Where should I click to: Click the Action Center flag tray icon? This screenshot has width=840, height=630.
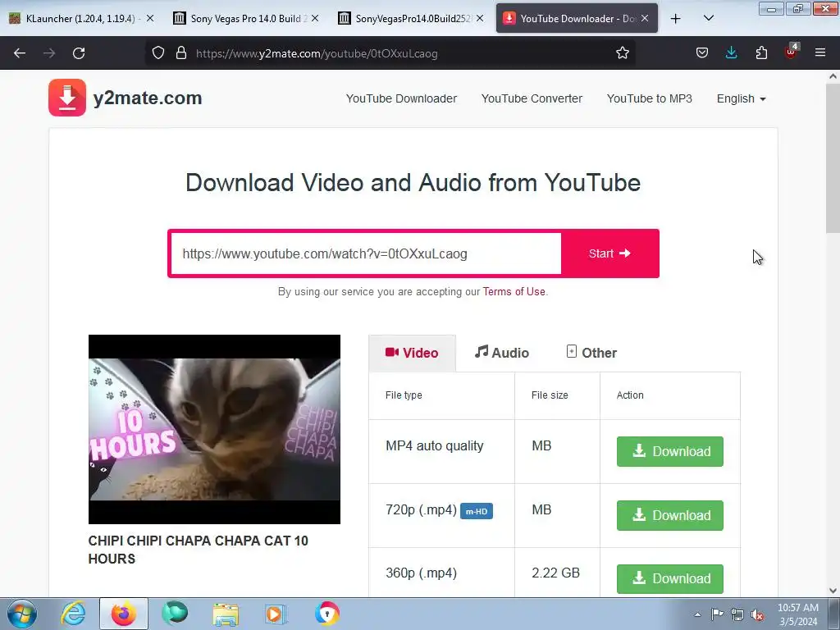(x=717, y=614)
